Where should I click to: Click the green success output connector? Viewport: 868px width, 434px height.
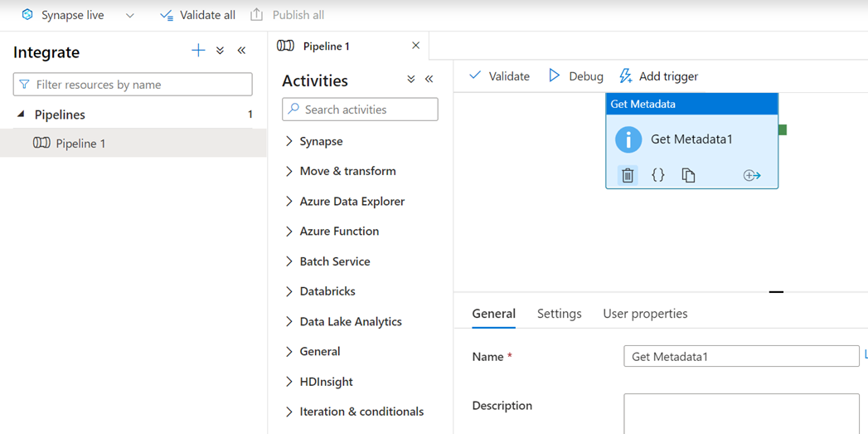(783, 129)
